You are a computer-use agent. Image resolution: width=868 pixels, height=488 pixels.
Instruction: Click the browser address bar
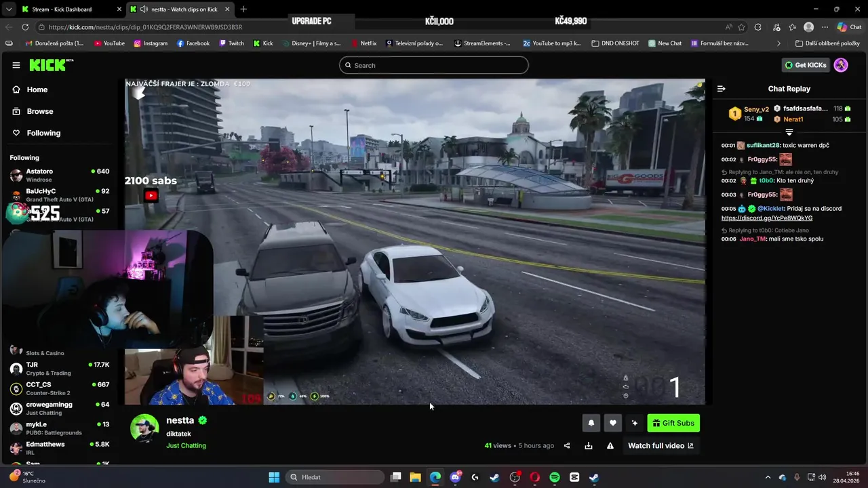tap(380, 27)
